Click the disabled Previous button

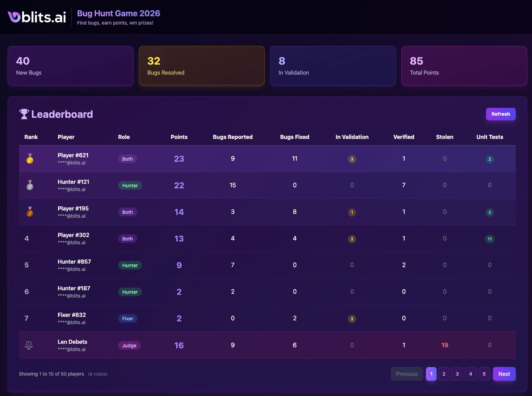coord(407,374)
